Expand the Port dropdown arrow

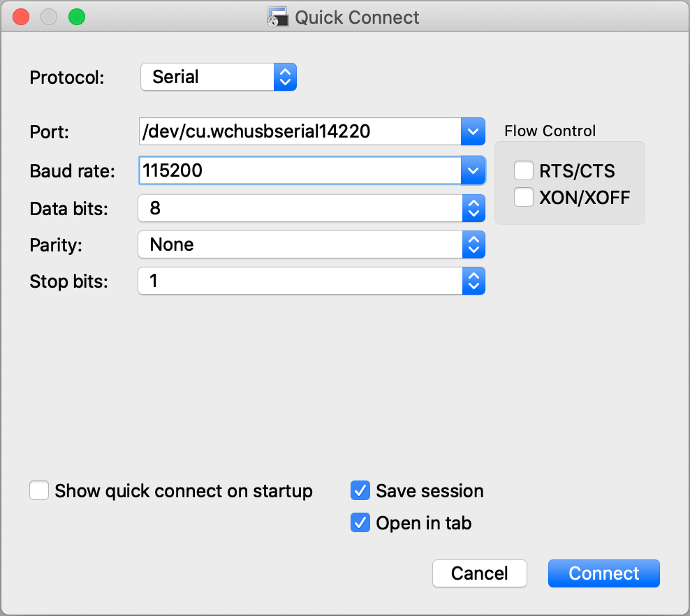(x=473, y=131)
